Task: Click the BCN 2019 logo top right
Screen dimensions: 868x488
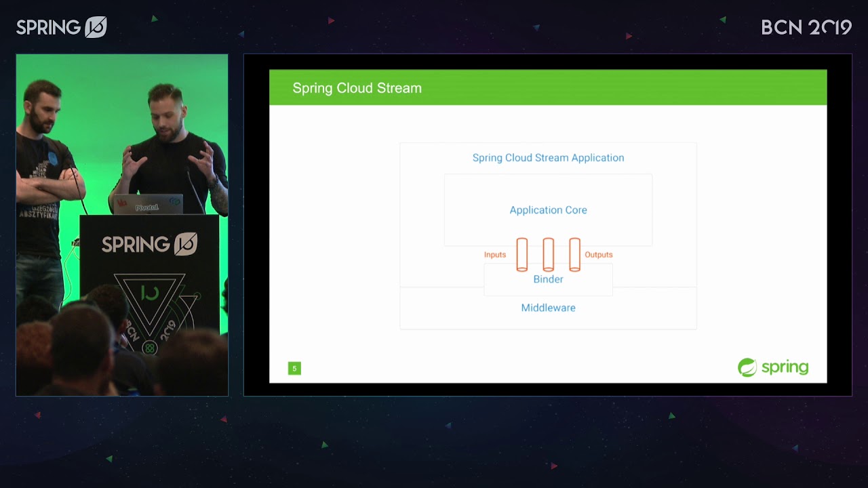Action: coord(806,27)
